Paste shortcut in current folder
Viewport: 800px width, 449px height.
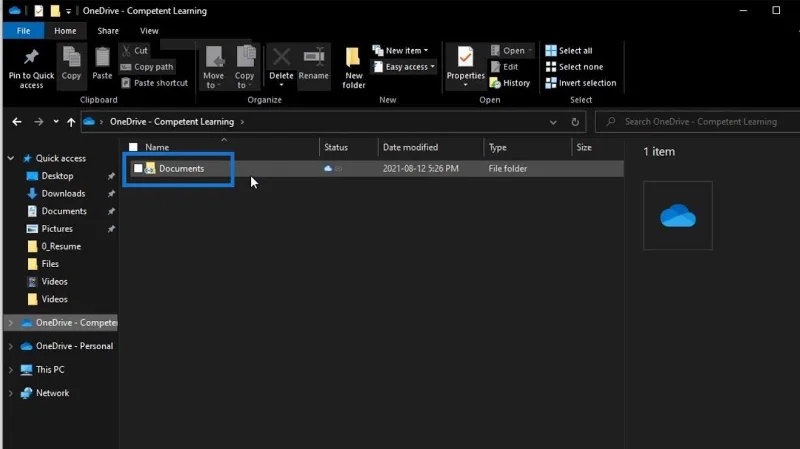coord(155,83)
